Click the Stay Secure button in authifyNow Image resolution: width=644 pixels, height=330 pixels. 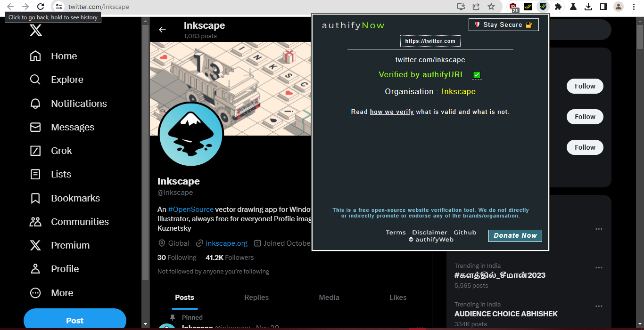click(x=504, y=24)
